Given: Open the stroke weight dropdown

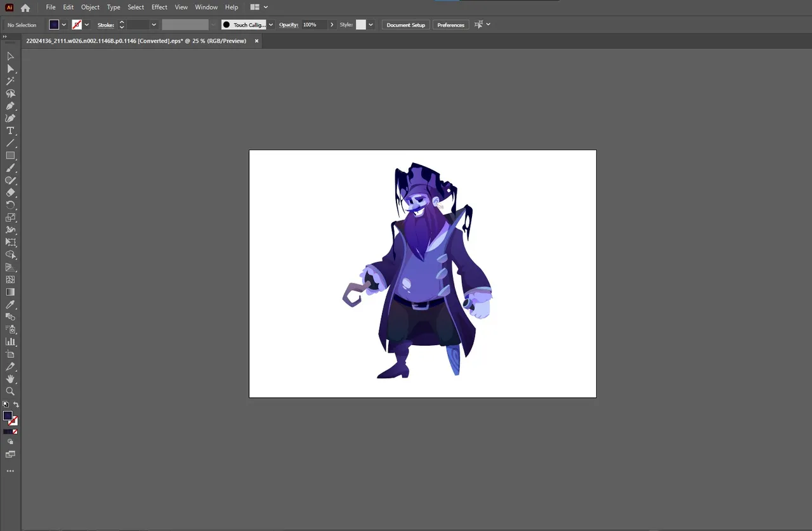Looking at the screenshot, I should click(154, 25).
